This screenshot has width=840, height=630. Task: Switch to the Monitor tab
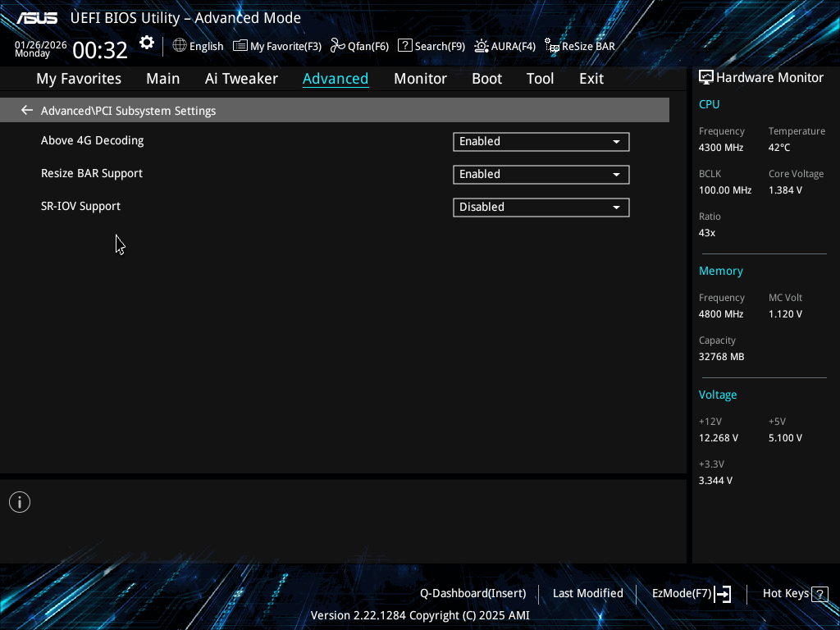tap(420, 79)
